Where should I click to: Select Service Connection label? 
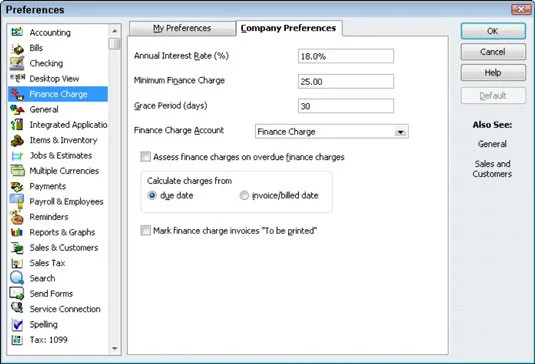[65, 309]
